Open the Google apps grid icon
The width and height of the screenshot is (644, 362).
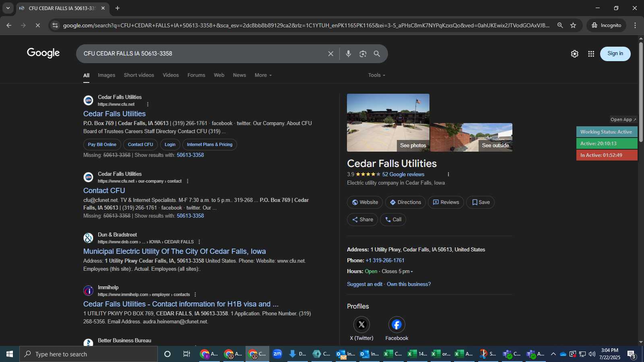click(591, 54)
